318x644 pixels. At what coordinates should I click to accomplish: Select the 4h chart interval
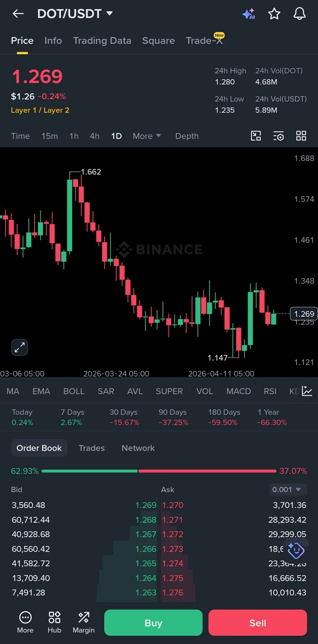pos(95,136)
